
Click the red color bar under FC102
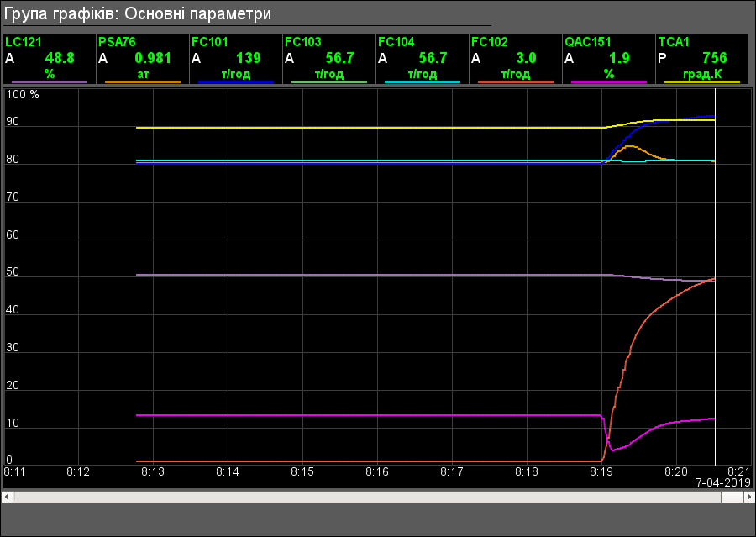click(516, 82)
